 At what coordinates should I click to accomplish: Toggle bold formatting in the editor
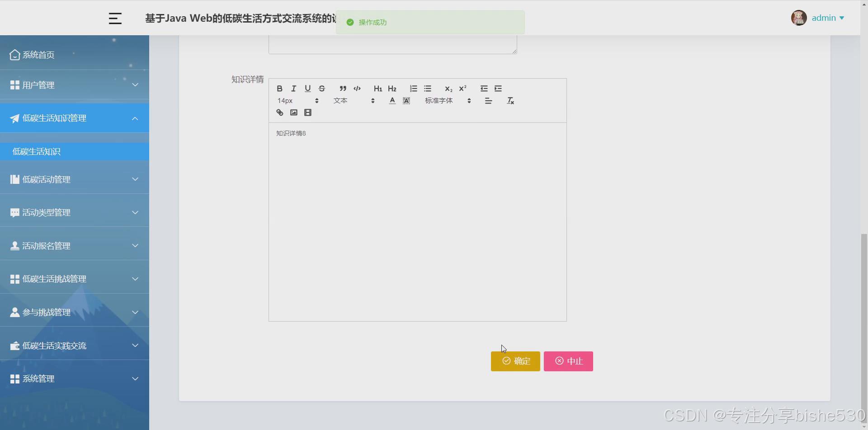click(x=279, y=89)
